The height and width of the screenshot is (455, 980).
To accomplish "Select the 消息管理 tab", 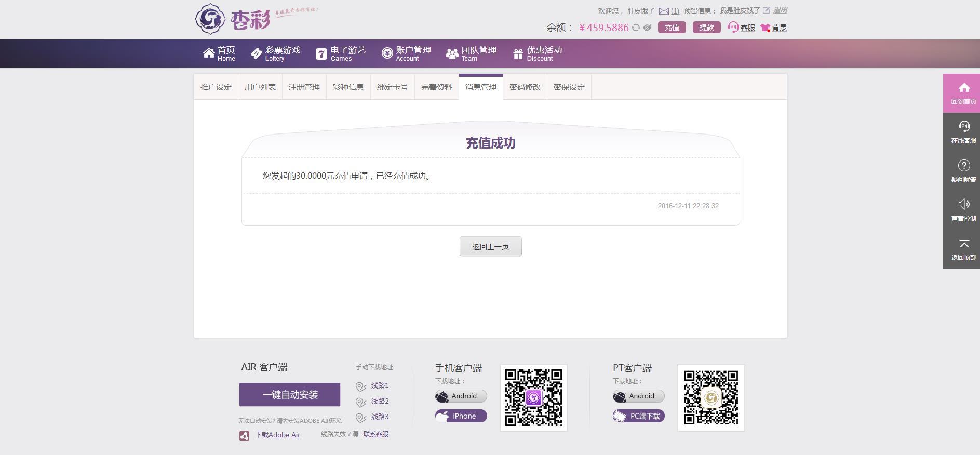I will (481, 87).
